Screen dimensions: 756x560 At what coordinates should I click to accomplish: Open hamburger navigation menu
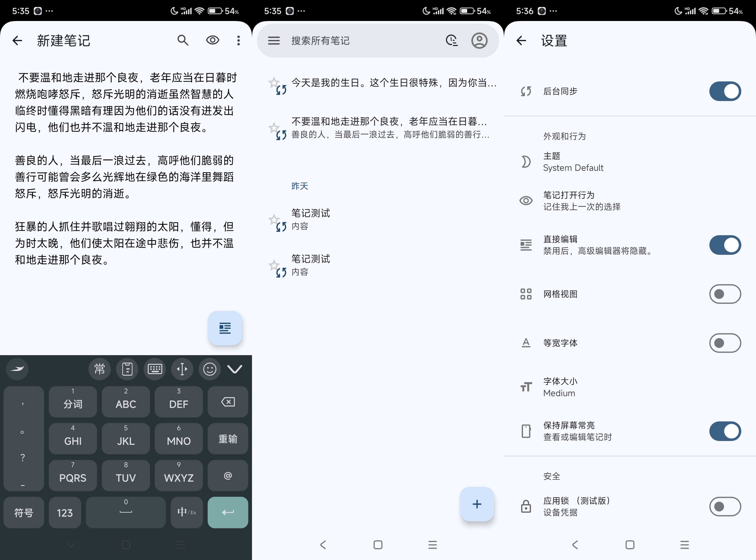274,41
